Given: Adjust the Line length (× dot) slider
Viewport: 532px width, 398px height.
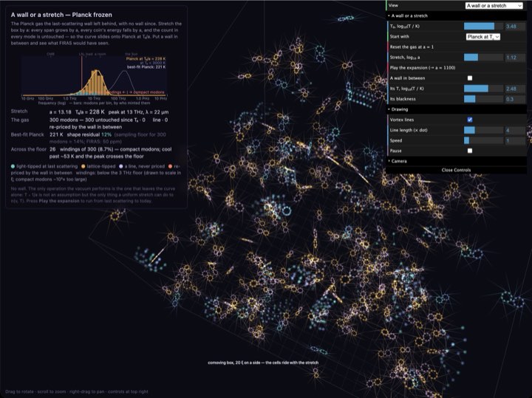Looking at the screenshot, I should pyautogui.click(x=483, y=130).
